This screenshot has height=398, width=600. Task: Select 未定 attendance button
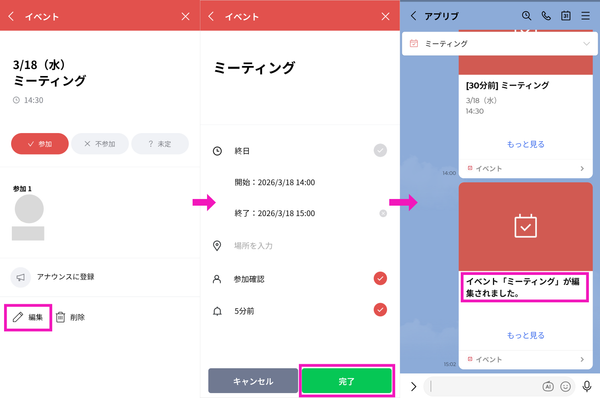point(160,144)
